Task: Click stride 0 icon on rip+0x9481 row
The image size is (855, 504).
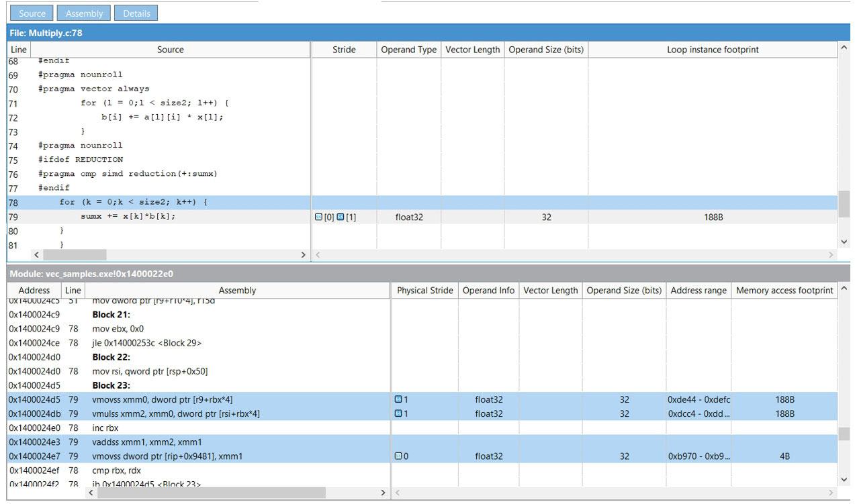Action: click(x=398, y=456)
